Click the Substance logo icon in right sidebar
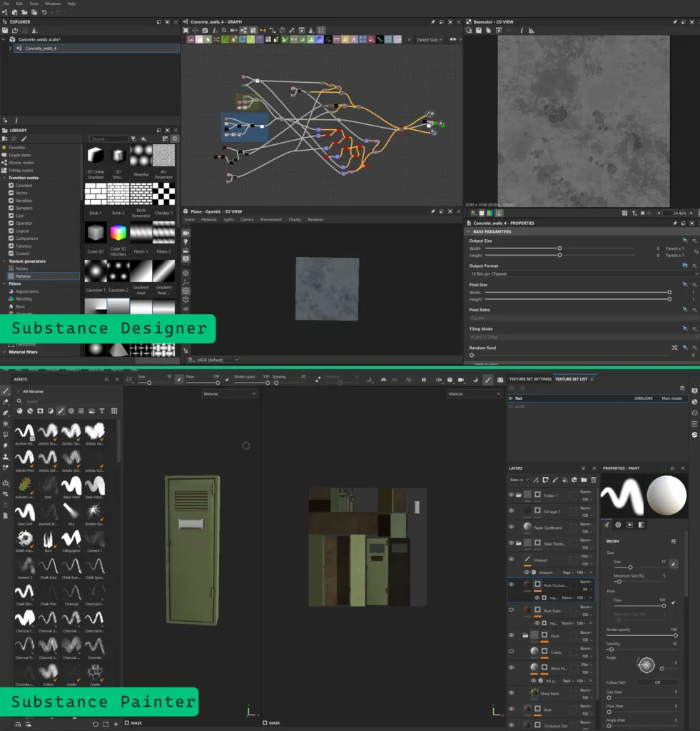Screen dimensions: 700x731 (694, 435)
